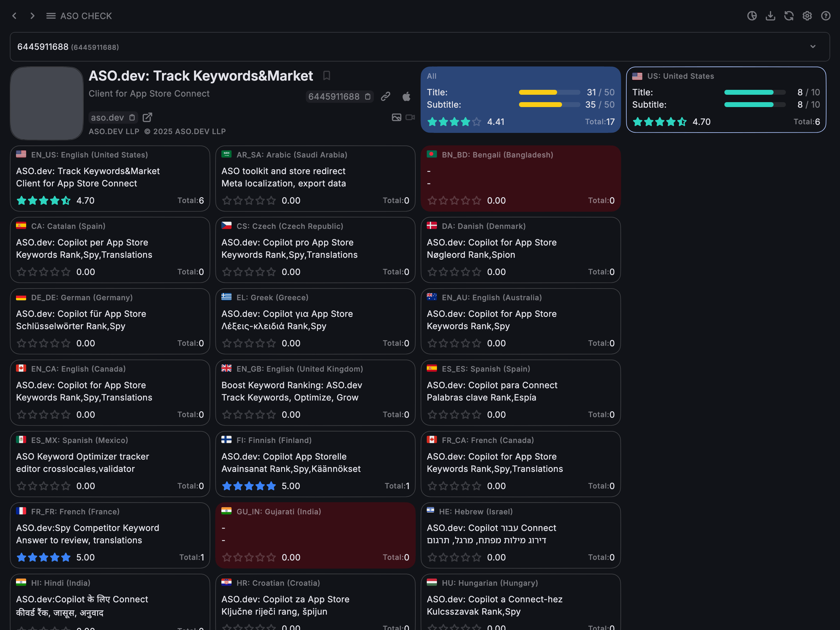This screenshot has width=840, height=630.
Task: Click the "© 2025 ASO.DEV LLP" copyright text
Action: point(185,131)
